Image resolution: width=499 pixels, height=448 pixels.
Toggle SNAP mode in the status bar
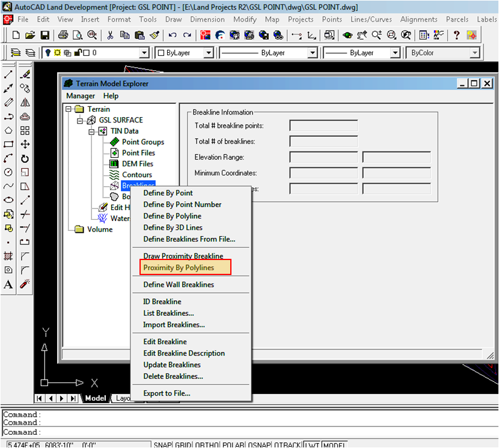[162, 444]
